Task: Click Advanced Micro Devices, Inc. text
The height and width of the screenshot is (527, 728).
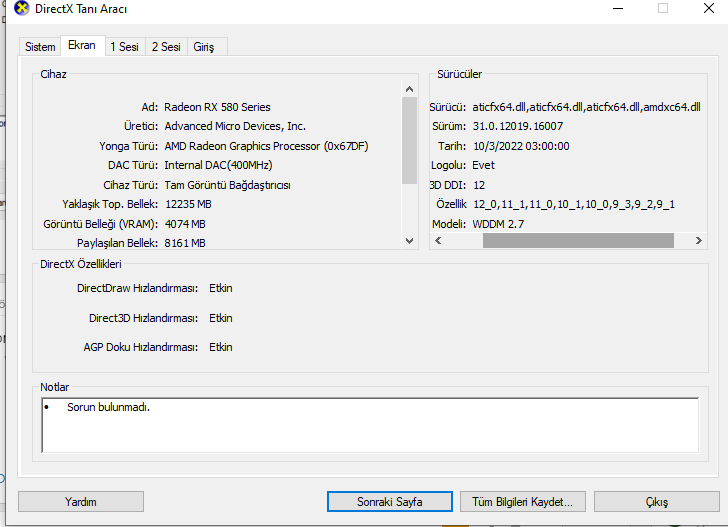Action: (x=235, y=126)
